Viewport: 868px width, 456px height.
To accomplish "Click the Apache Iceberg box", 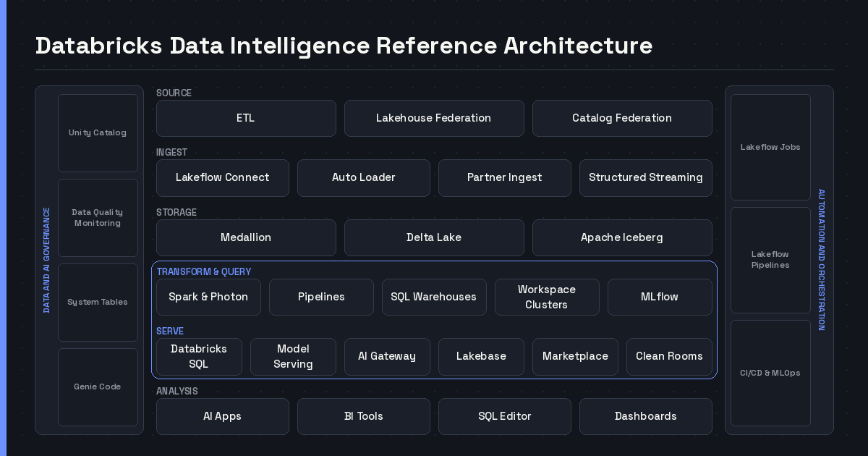I will [x=622, y=237].
